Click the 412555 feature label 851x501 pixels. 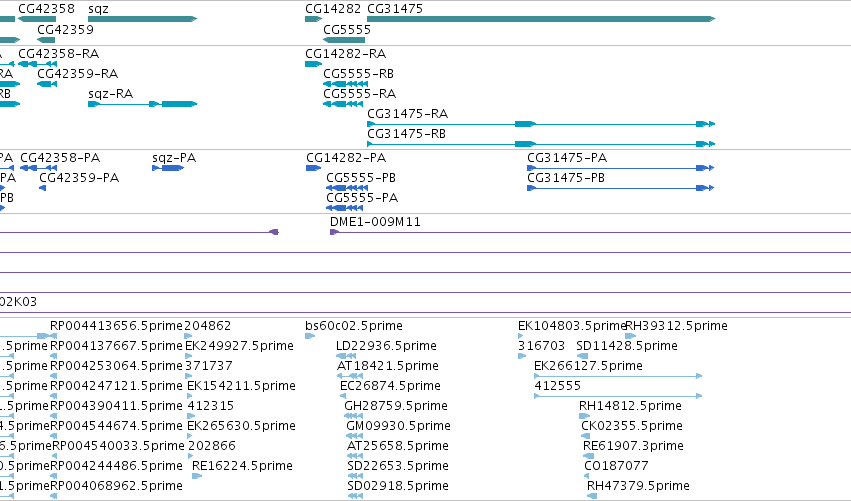click(x=557, y=386)
